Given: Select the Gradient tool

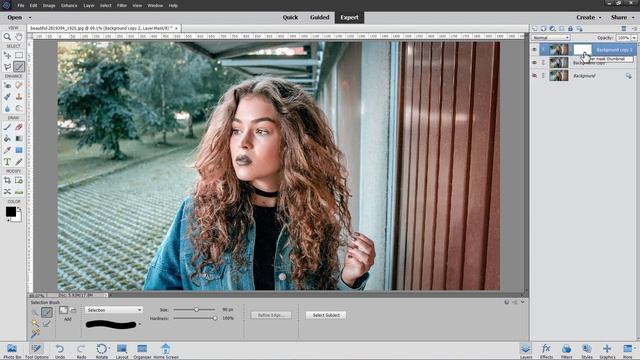Looking at the screenshot, I should [19, 138].
